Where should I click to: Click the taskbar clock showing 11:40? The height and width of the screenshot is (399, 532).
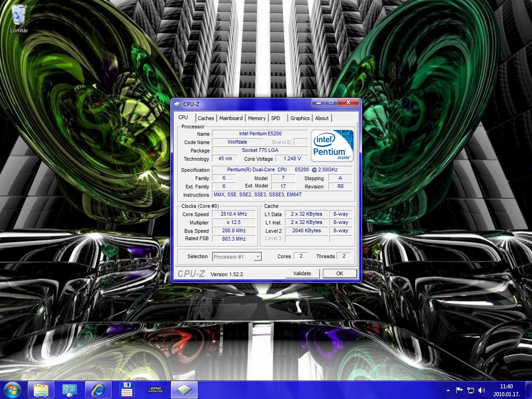click(507, 390)
